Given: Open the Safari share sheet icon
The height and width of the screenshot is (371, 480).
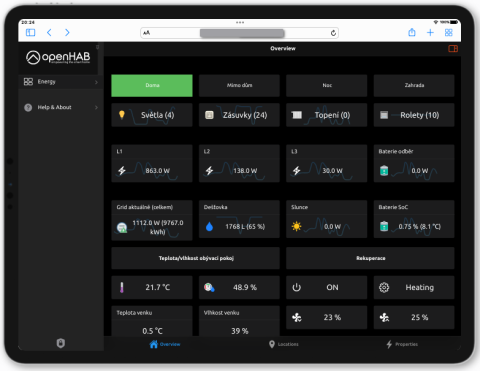Looking at the screenshot, I should 412,32.
